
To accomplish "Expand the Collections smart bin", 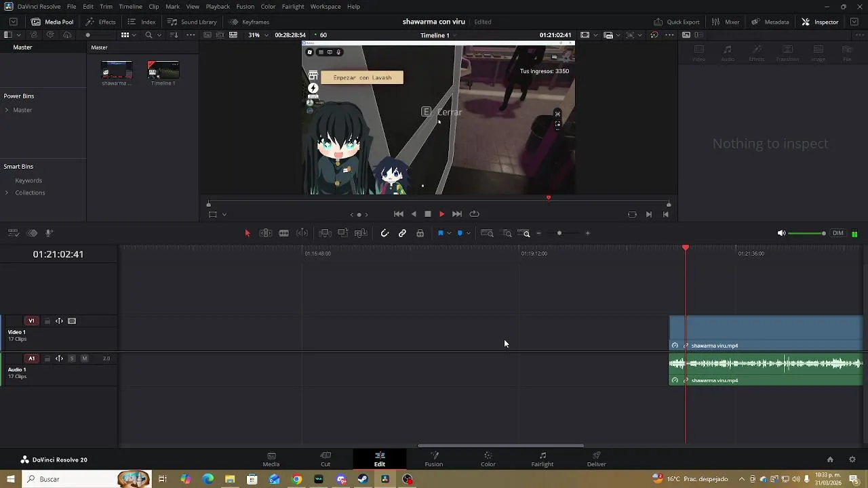I will pos(7,192).
